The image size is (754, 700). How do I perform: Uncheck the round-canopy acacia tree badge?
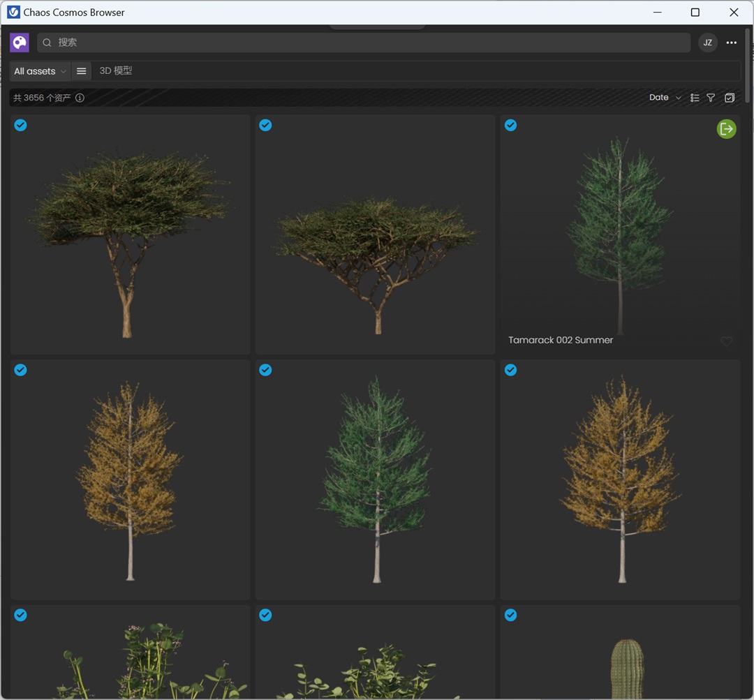pos(21,125)
